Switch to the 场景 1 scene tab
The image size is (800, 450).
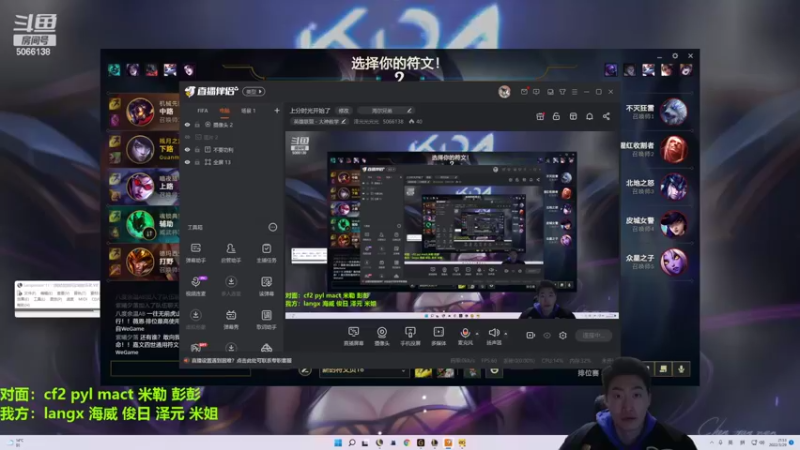248,110
